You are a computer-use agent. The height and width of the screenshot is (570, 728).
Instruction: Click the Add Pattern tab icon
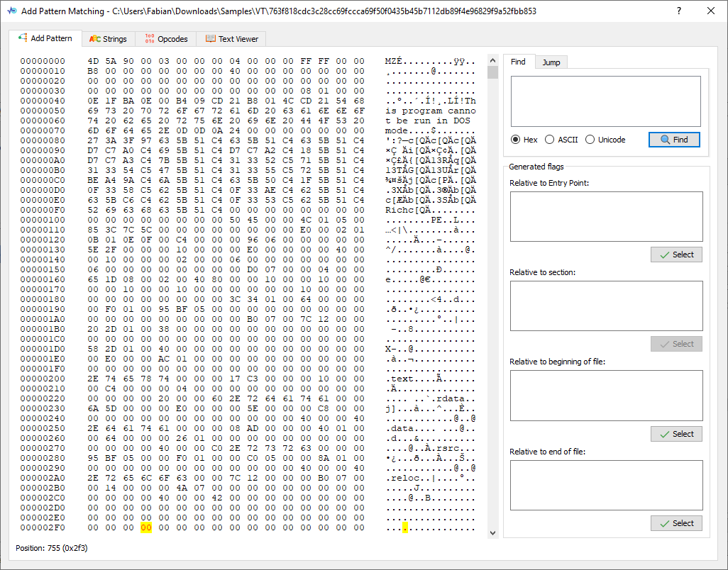23,38
